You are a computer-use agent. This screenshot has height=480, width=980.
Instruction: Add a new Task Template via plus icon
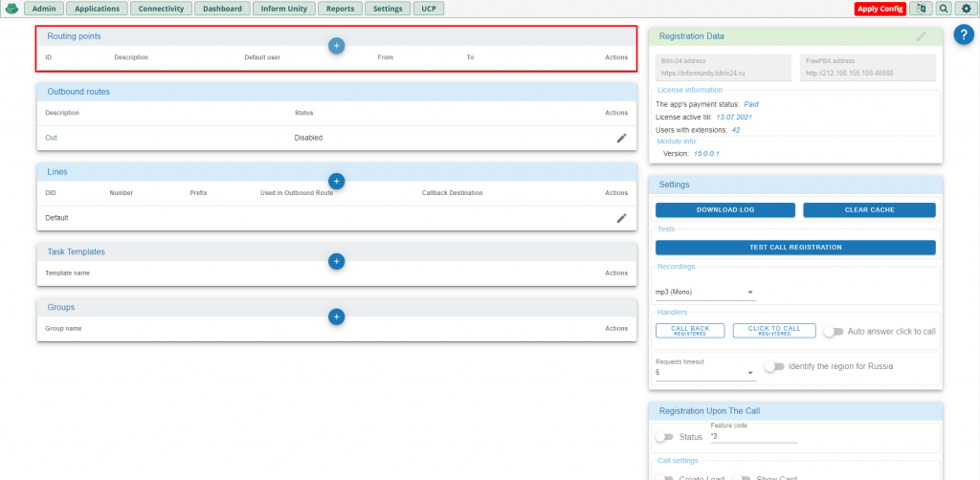point(336,262)
